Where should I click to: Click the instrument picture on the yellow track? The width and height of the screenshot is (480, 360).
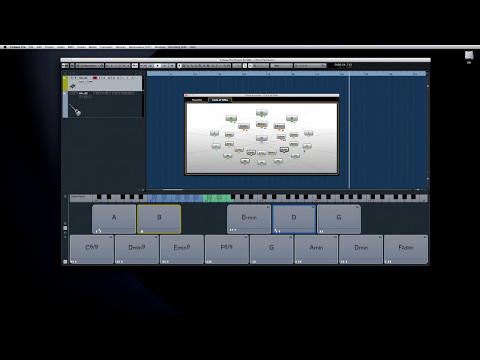coord(73,86)
